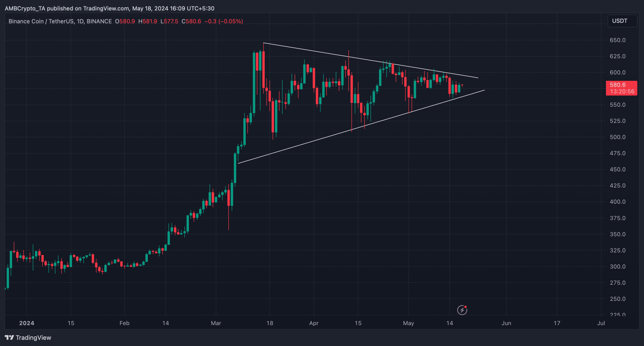Click the 525.0 price axis label
The image size is (644, 346).
(617, 121)
